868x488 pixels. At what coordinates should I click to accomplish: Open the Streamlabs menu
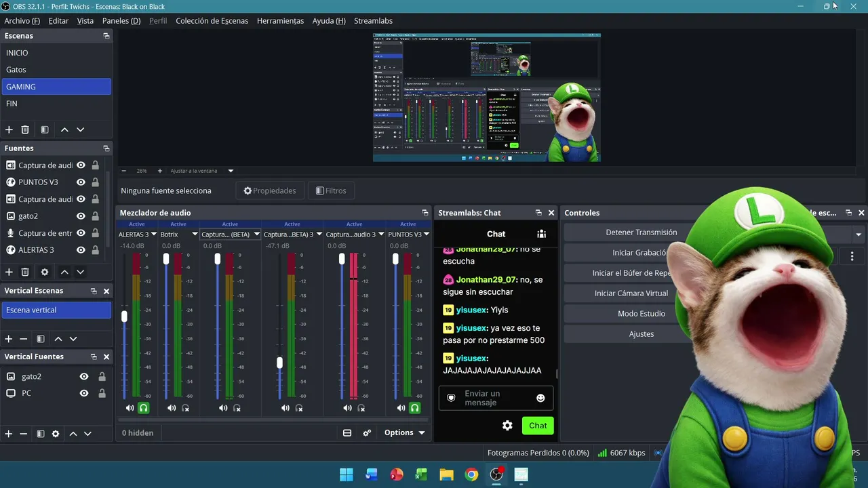pos(373,21)
